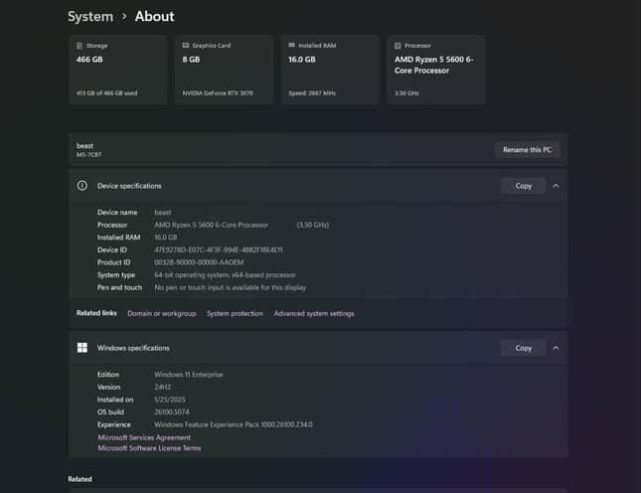Select the Windows Feature Experience Pack value

point(233,425)
